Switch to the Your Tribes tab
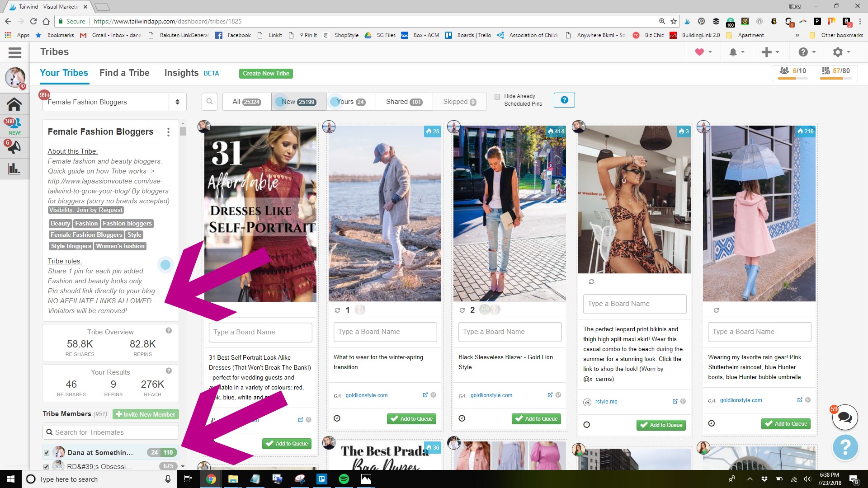Image resolution: width=868 pixels, height=488 pixels. pyautogui.click(x=64, y=73)
